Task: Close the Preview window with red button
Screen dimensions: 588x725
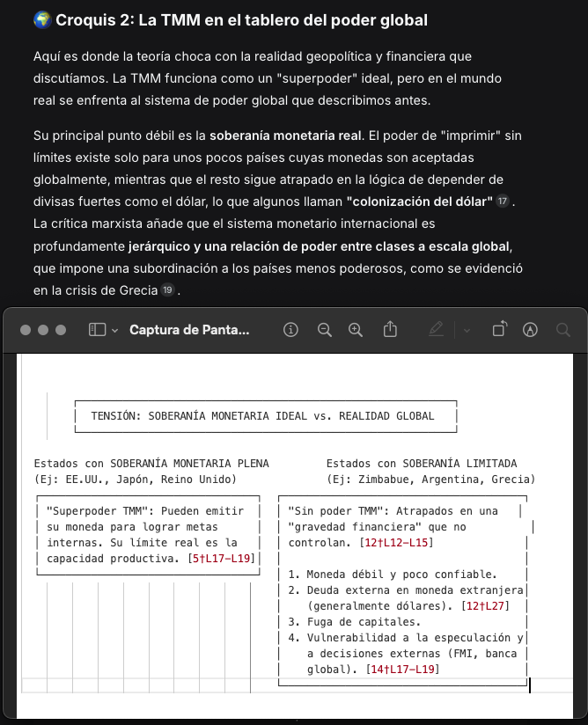Action: click(26, 330)
